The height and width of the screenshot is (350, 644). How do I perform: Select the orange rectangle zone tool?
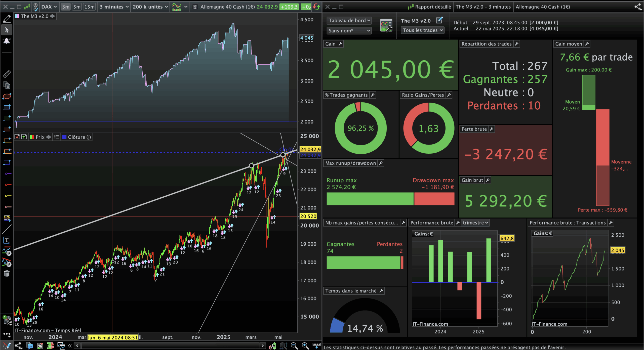[7, 151]
